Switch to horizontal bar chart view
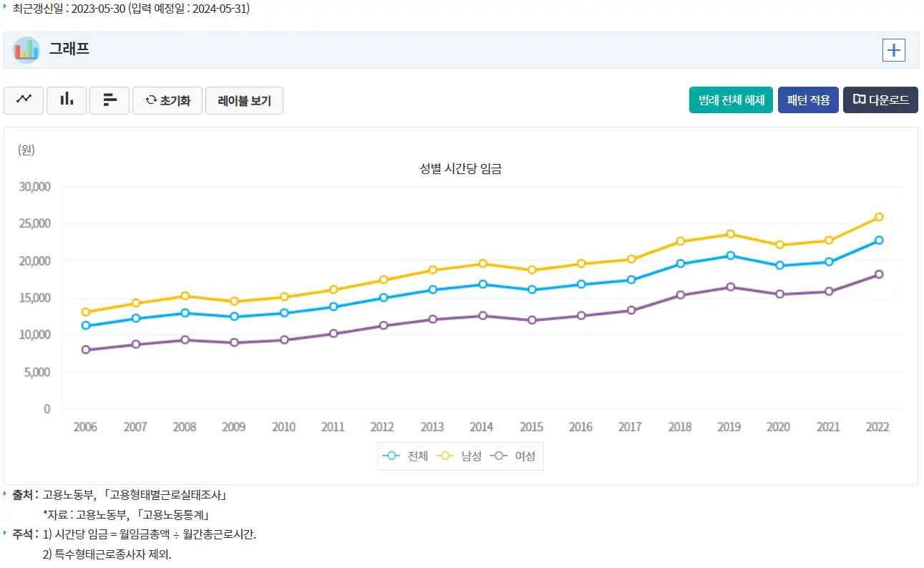Screen dimensions: 924x568 pos(110,100)
